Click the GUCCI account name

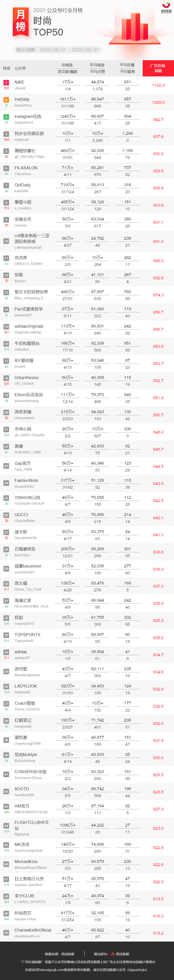21,514
